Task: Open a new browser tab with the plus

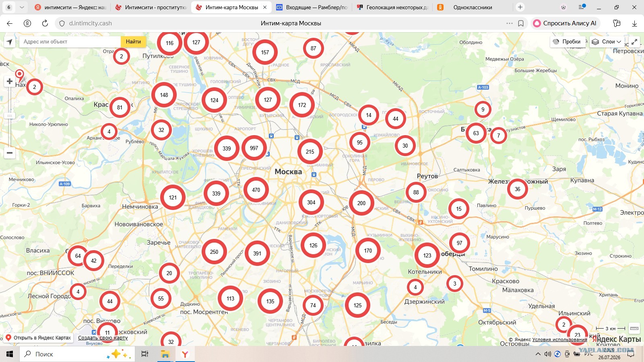Action: coord(520,7)
